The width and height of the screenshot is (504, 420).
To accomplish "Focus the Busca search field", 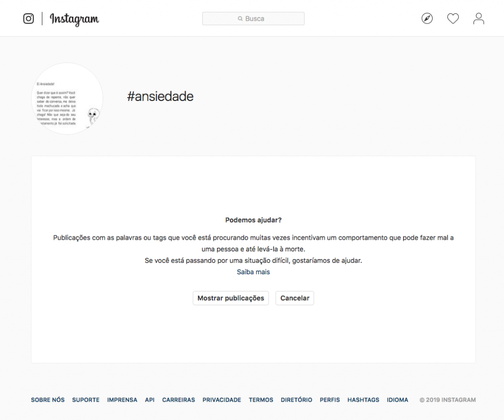I will pos(253,19).
